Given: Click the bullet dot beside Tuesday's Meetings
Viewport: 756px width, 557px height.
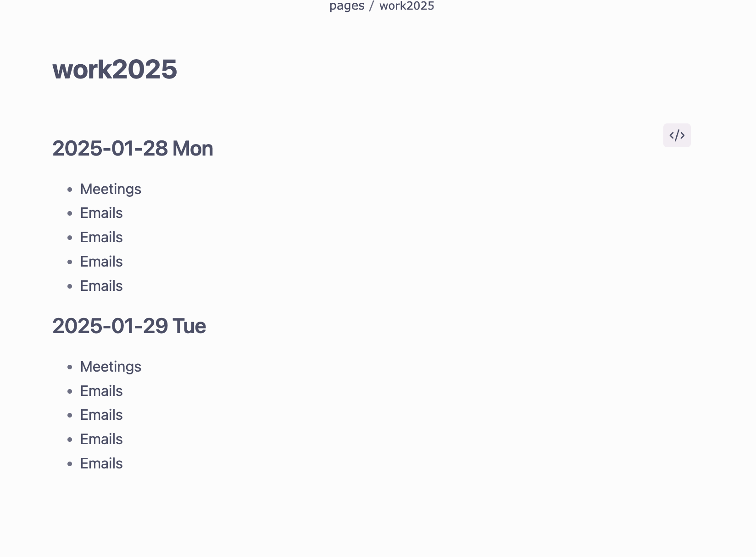Looking at the screenshot, I should tap(70, 367).
